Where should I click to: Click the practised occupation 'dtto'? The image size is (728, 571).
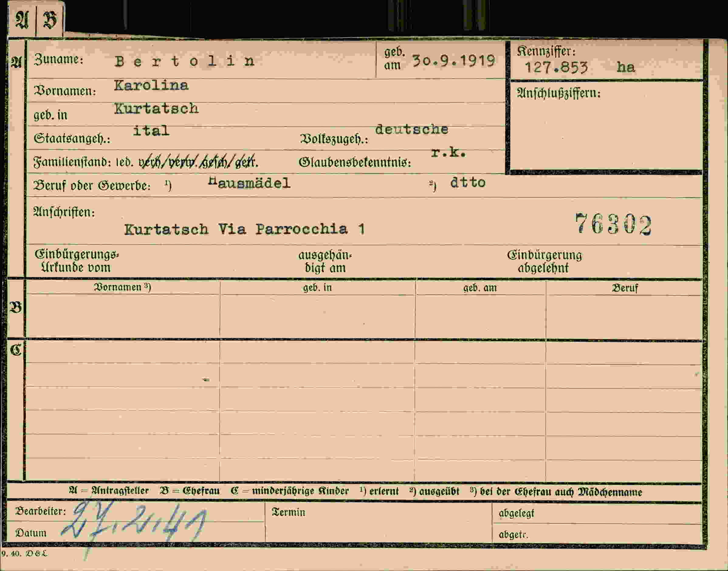point(468,183)
